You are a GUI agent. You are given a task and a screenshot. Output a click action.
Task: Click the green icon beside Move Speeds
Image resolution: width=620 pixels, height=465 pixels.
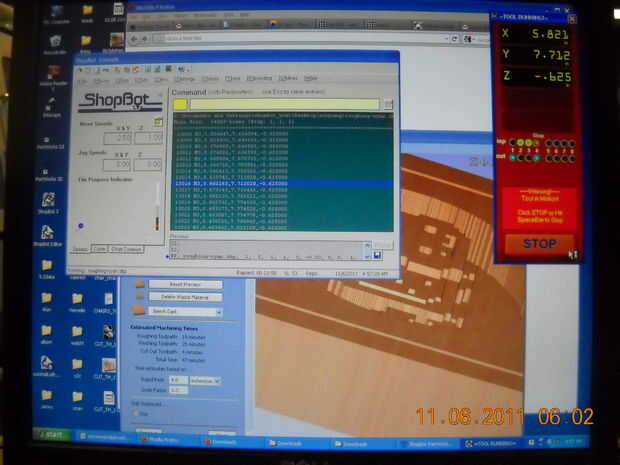158,122
